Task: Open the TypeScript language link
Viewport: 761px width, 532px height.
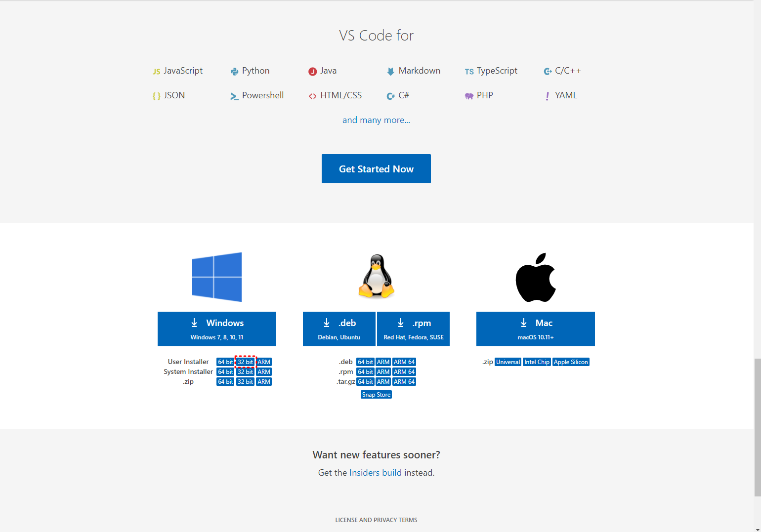Action: pos(497,71)
